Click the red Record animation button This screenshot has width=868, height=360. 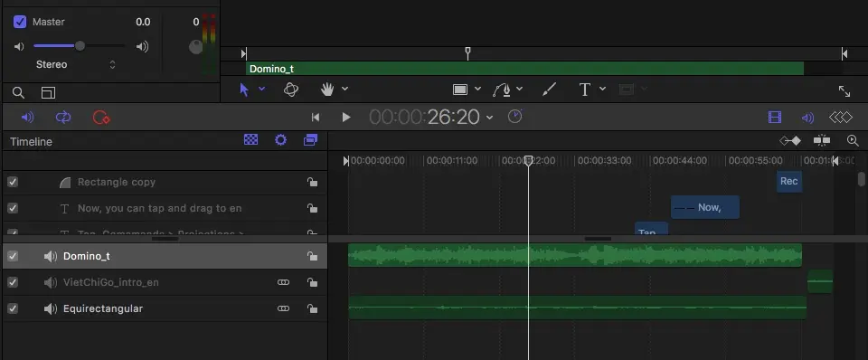[101, 118]
